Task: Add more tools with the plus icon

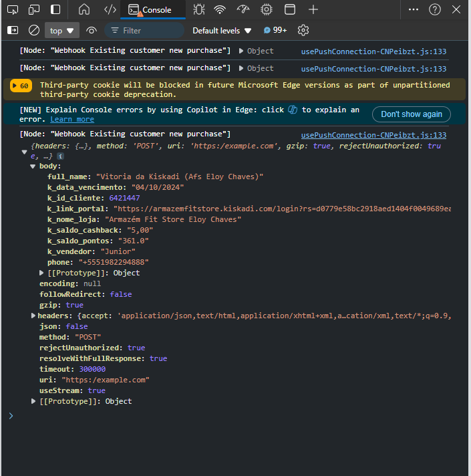Action: pos(313,10)
